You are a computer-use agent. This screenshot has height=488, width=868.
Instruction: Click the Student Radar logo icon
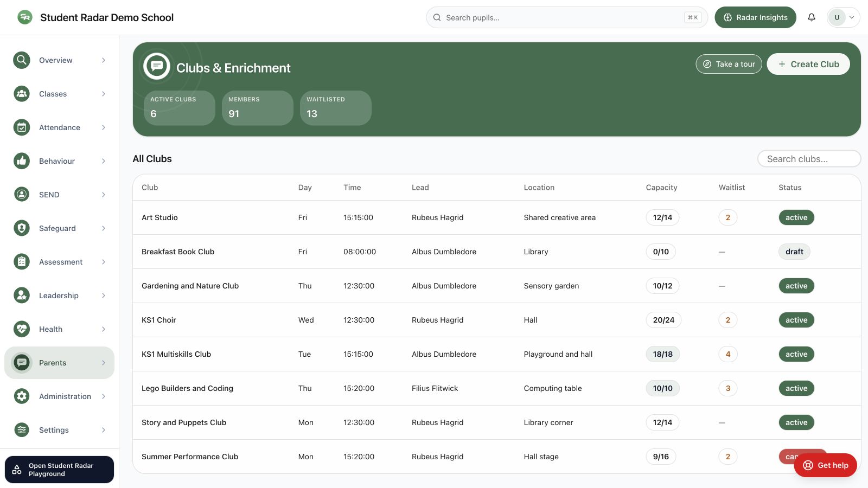click(x=25, y=17)
